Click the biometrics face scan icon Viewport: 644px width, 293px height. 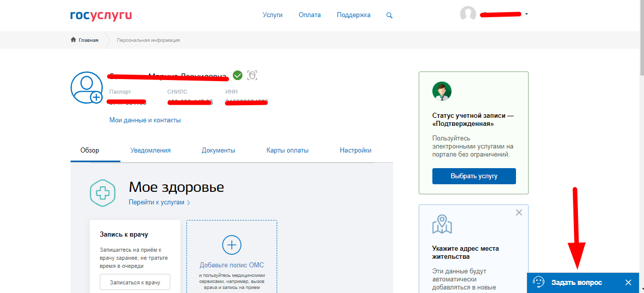(x=252, y=76)
